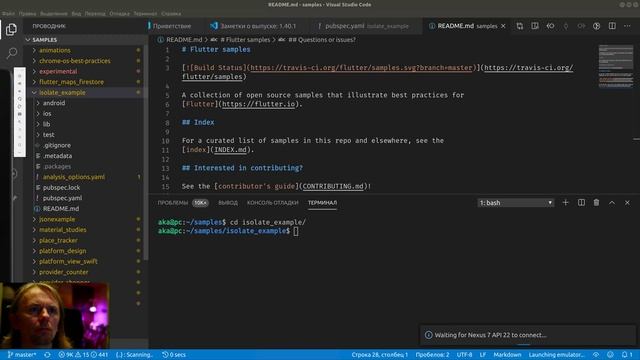
Task: Change UTF-8 encoding in status bar
Action: point(464,355)
